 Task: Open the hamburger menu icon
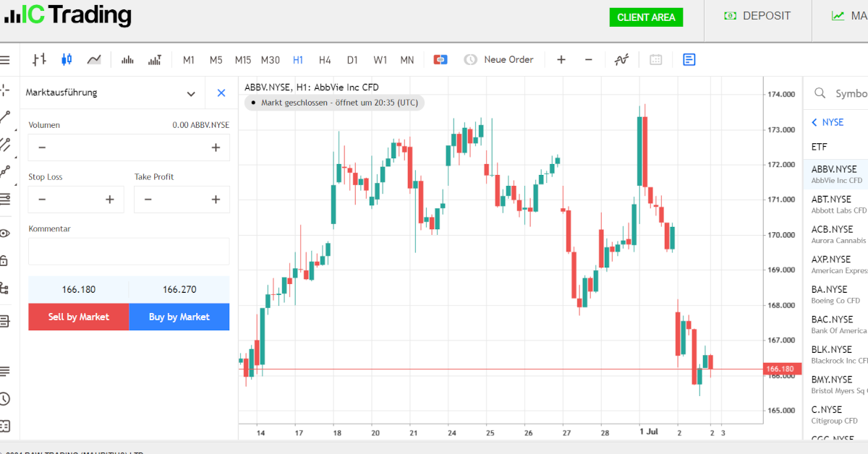[x=5, y=60]
